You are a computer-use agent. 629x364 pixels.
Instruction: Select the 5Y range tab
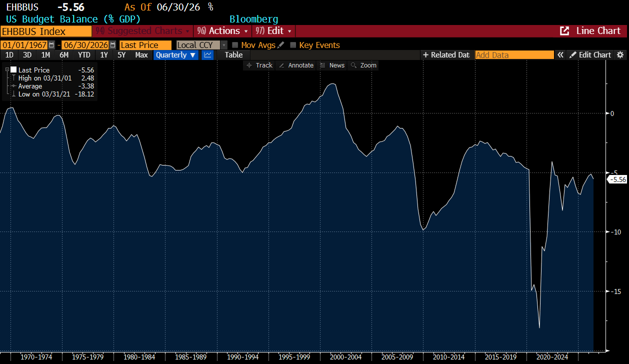pos(121,55)
